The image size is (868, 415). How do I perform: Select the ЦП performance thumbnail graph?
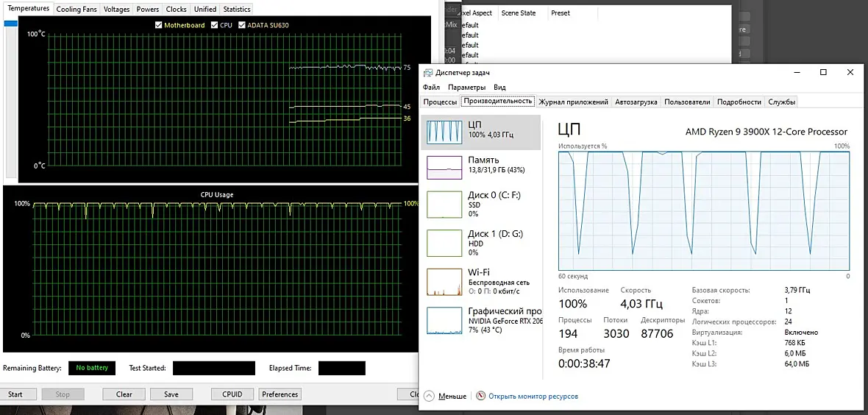click(444, 132)
